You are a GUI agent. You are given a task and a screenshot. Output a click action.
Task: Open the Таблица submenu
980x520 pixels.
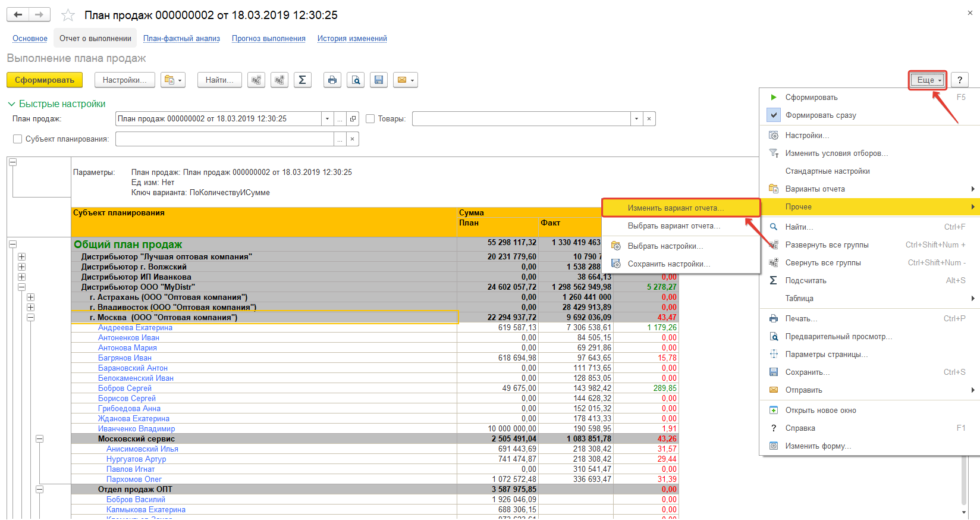click(869, 299)
